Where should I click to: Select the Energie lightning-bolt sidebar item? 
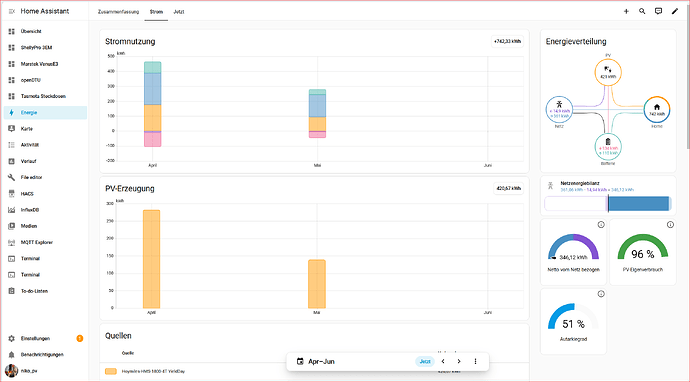[x=45, y=112]
